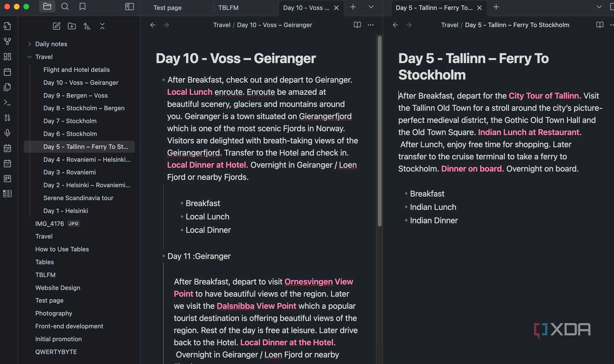Create a new note with the pencil icon
This screenshot has height=364, width=614.
pos(57,26)
